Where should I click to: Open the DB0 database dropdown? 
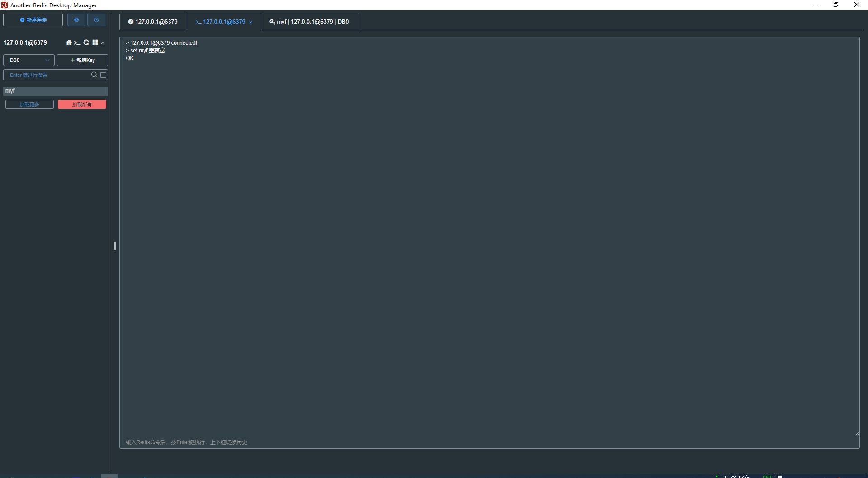point(29,60)
